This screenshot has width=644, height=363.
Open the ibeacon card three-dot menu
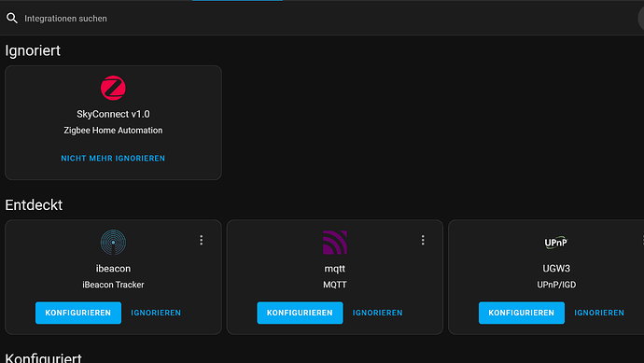202,240
